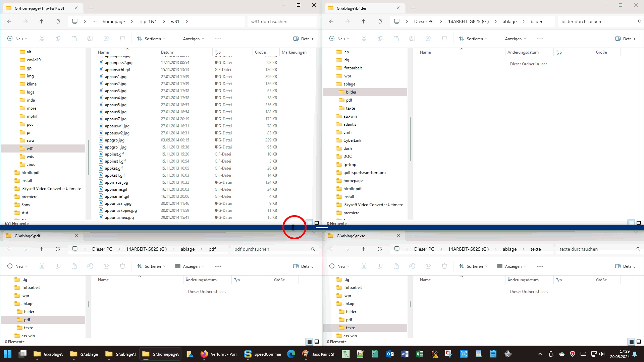This screenshot has height=362, width=644.
Task: Add a new tab in the bilder window
Action: click(x=413, y=8)
